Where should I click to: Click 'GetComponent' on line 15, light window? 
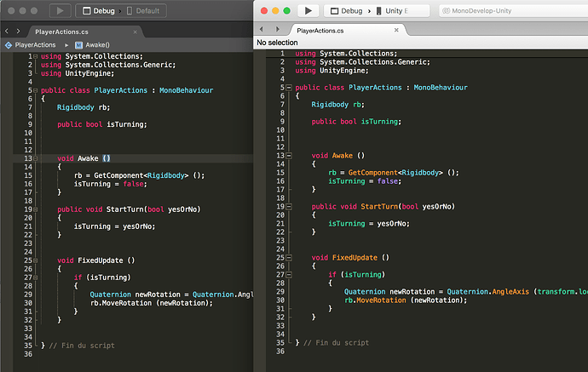pyautogui.click(x=372, y=173)
